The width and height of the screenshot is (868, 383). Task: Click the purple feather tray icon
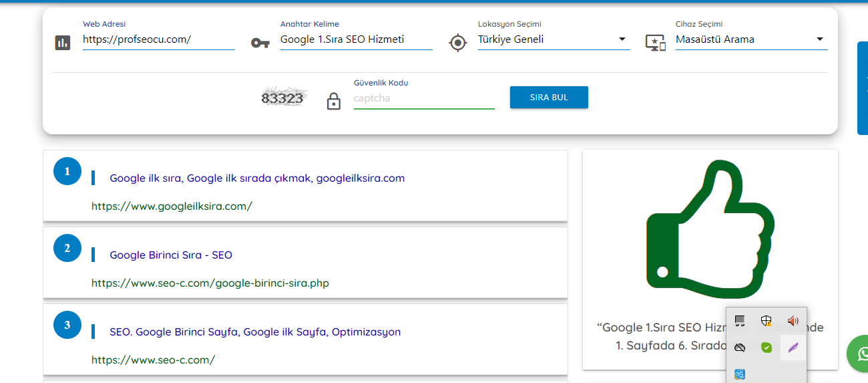coord(793,348)
